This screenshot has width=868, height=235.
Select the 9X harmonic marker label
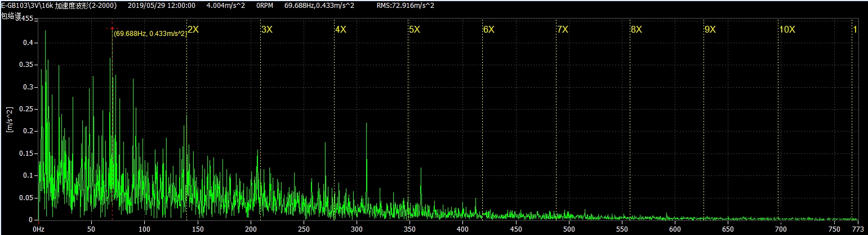[x=710, y=29]
